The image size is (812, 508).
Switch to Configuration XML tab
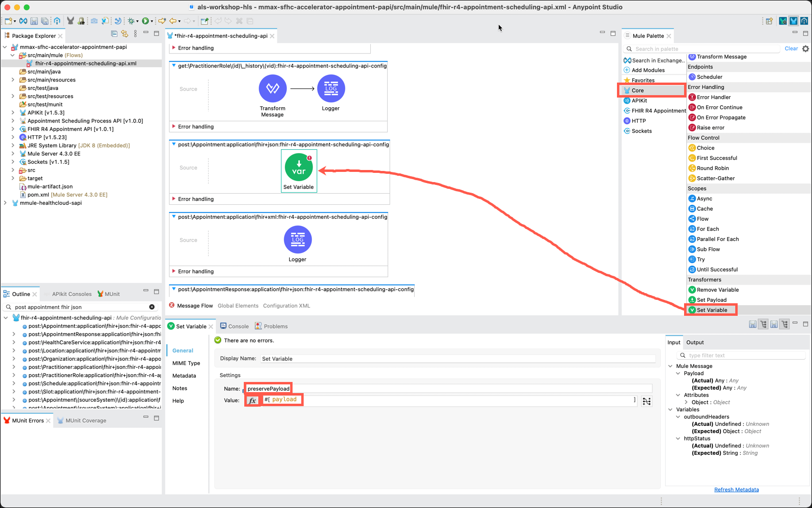coord(287,306)
